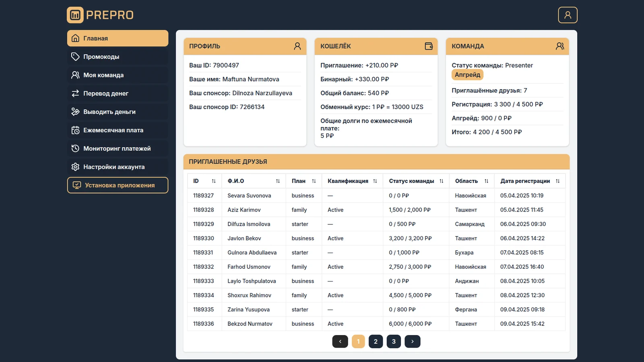Click the name Gulnora Abdullaeva
Screen dimensions: 644x362
[252, 253]
